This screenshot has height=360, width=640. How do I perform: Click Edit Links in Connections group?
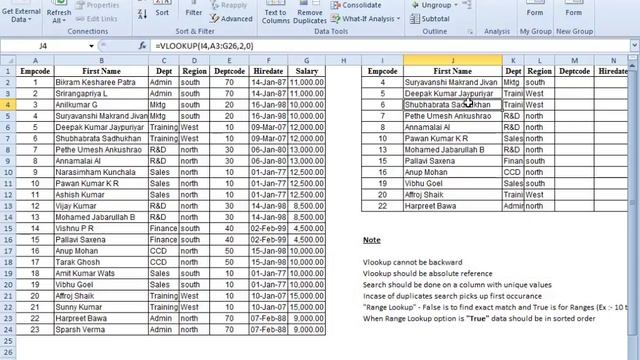point(96,19)
